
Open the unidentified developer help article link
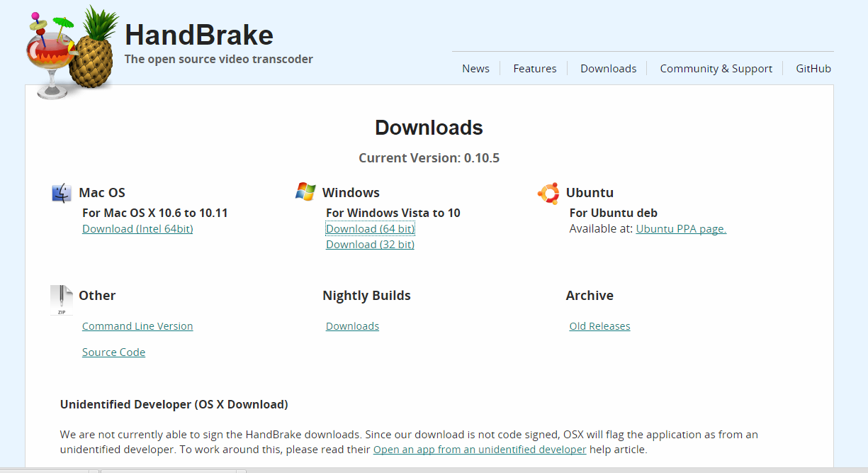(480, 450)
